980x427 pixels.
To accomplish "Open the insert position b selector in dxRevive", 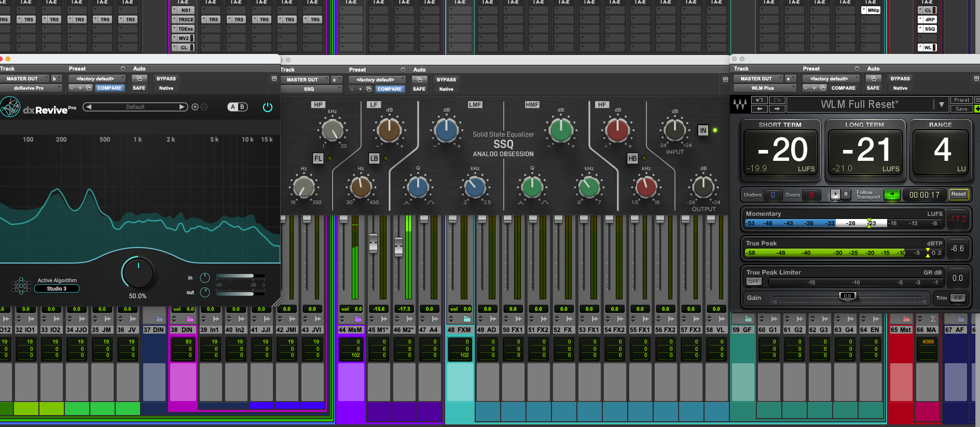I will tap(56, 79).
